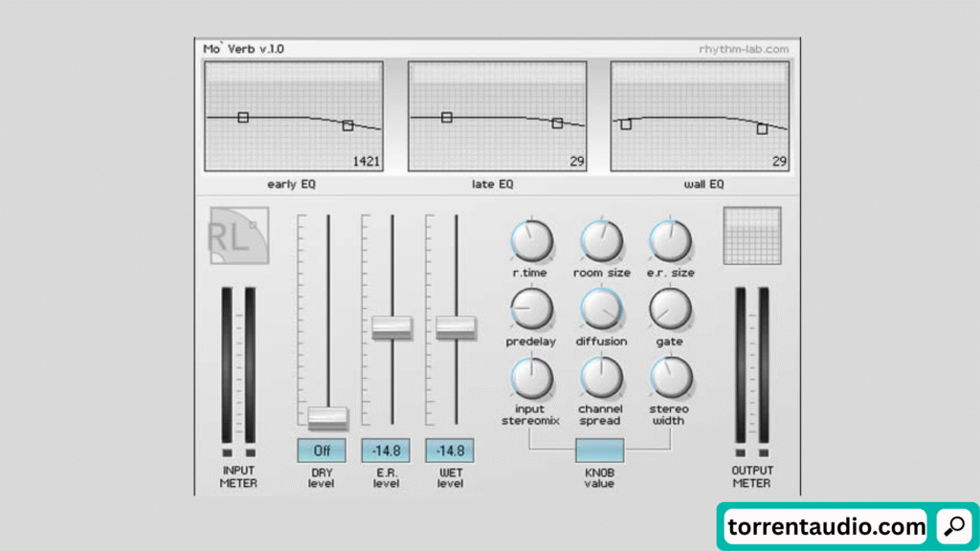
Task: Click the right node on wall EQ curve
Action: [762, 128]
